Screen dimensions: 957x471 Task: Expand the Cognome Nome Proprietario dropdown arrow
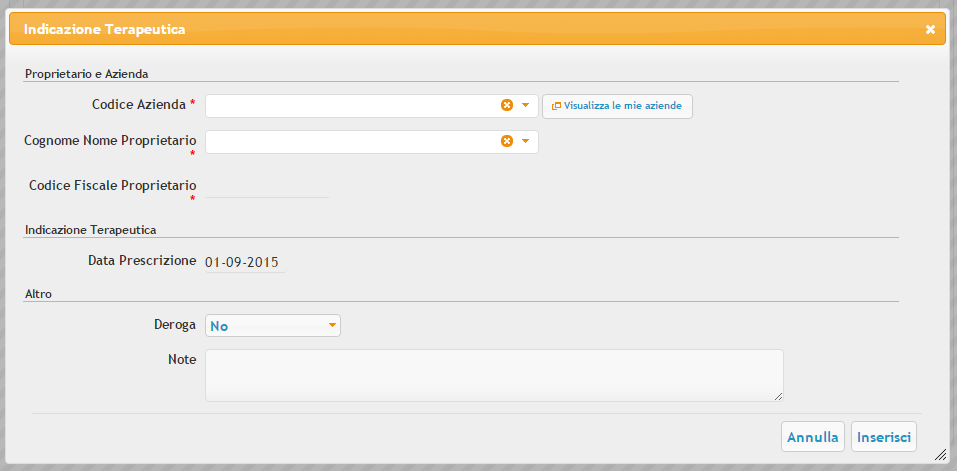pyautogui.click(x=525, y=142)
